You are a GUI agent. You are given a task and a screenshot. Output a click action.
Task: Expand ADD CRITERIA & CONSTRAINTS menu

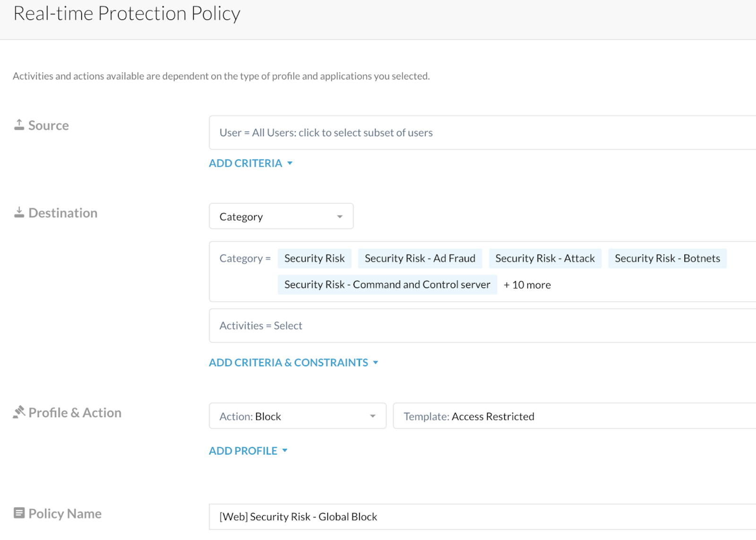pos(293,363)
